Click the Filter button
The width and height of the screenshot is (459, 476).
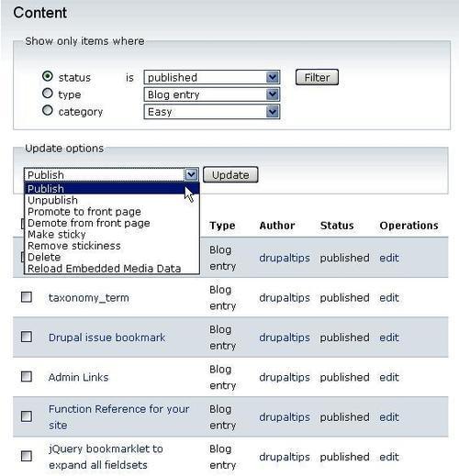[x=317, y=77]
